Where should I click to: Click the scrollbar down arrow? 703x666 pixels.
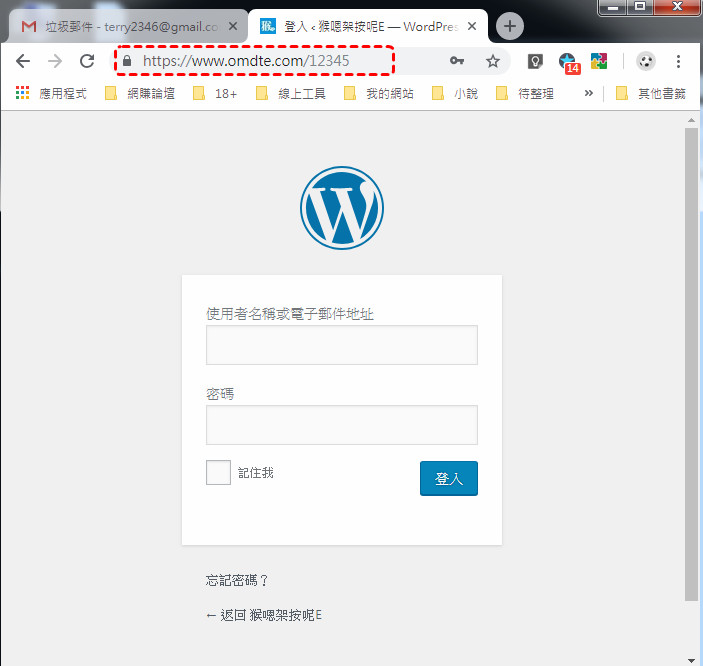click(x=691, y=660)
